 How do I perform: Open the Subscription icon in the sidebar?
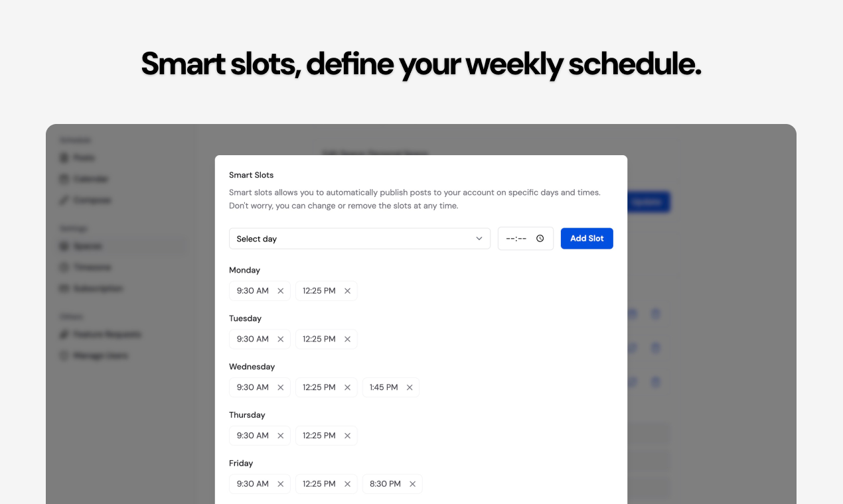(64, 288)
